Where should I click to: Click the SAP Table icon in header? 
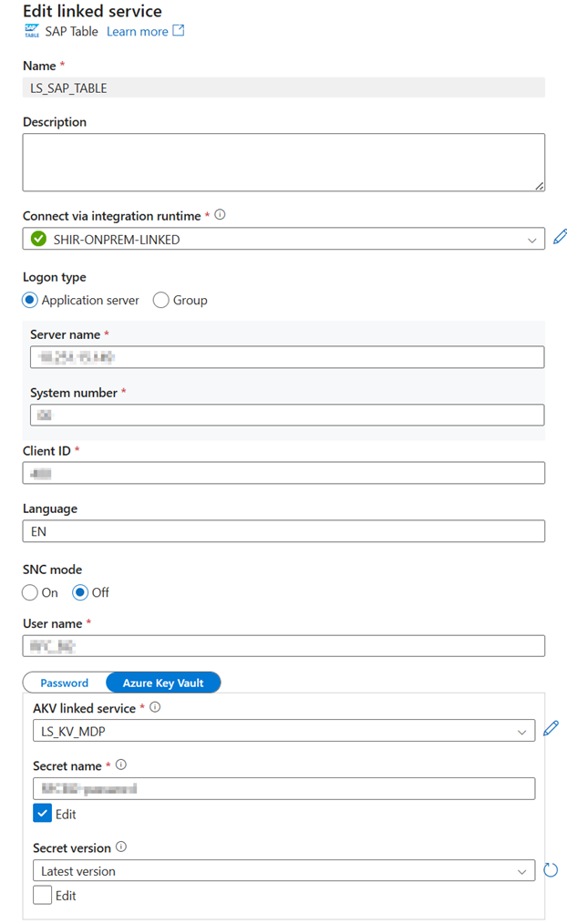pos(32,31)
